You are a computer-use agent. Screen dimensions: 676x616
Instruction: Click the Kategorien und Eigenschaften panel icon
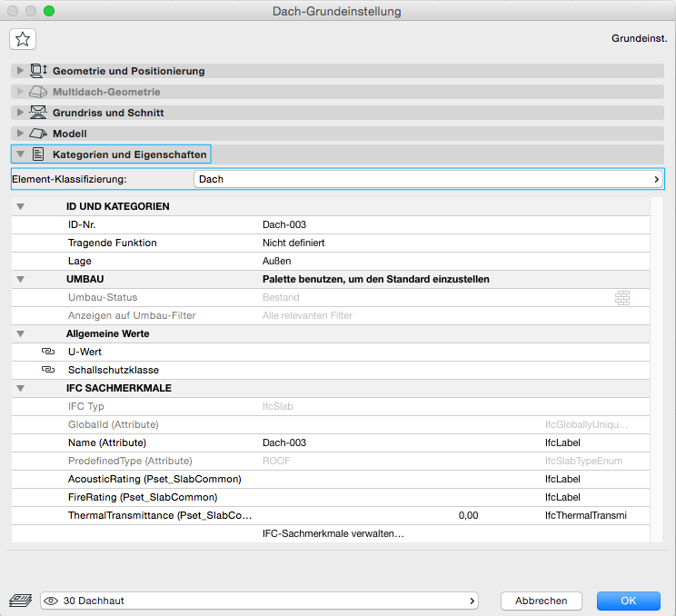38,154
